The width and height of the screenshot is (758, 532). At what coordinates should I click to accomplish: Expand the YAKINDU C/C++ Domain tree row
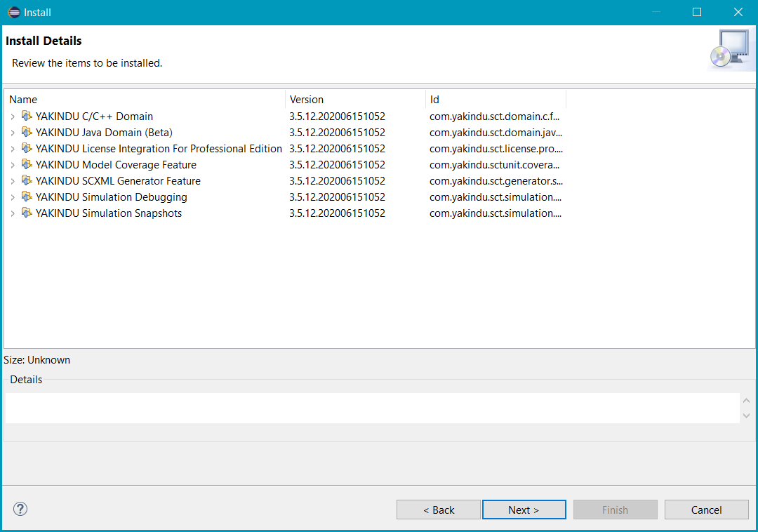[x=13, y=117]
